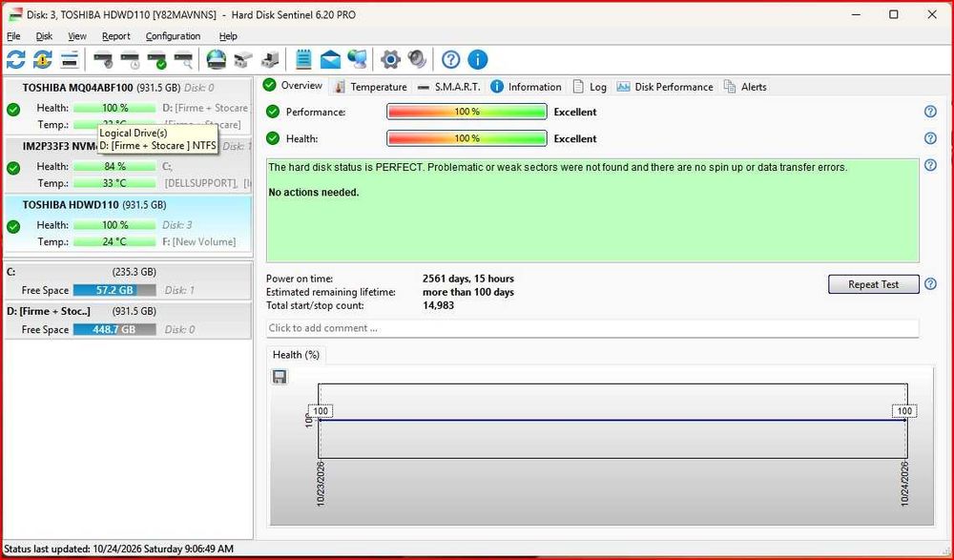Click the blue info toolbar icon
The height and width of the screenshot is (560, 954).
tap(478, 60)
